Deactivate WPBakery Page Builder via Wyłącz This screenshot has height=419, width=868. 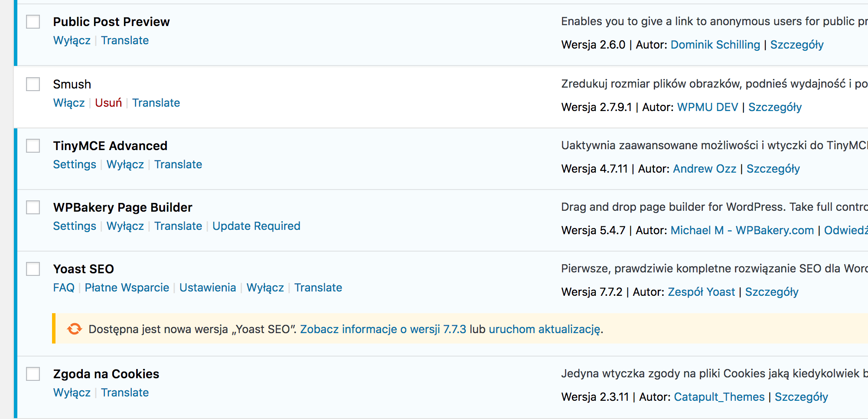(125, 226)
